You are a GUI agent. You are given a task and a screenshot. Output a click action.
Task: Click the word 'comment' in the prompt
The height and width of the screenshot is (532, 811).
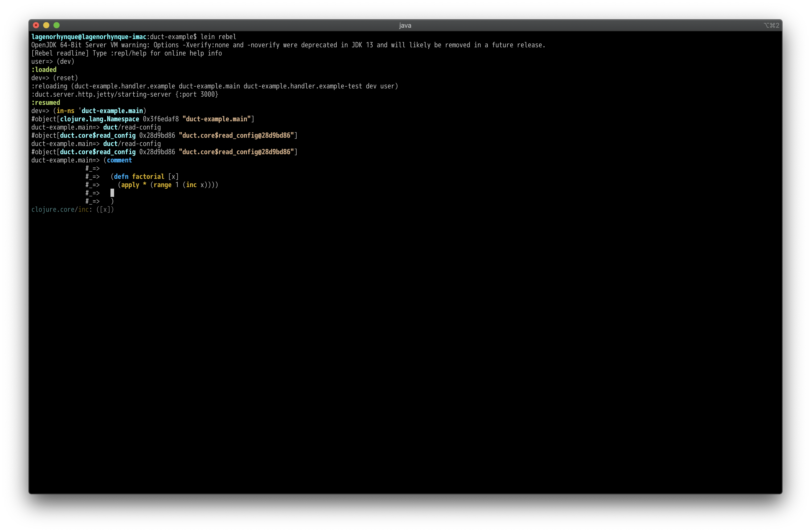(119, 160)
